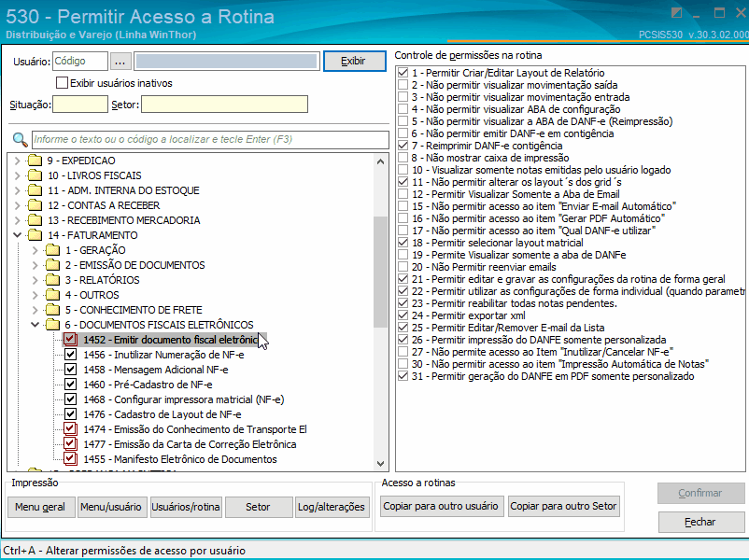
Task: Click the Menu/usuário print button
Action: click(111, 507)
